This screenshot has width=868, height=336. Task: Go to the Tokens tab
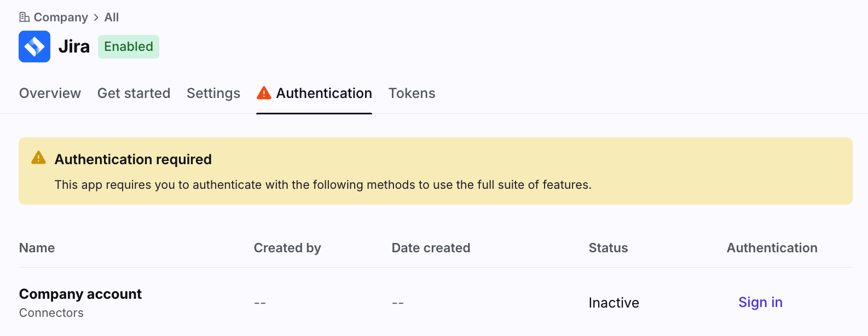point(412,94)
